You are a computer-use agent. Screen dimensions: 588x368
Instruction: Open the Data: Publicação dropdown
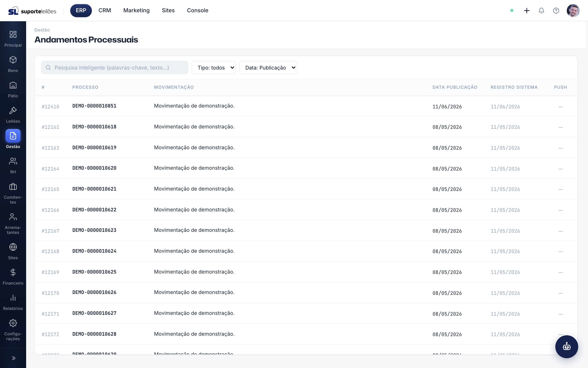click(x=268, y=67)
